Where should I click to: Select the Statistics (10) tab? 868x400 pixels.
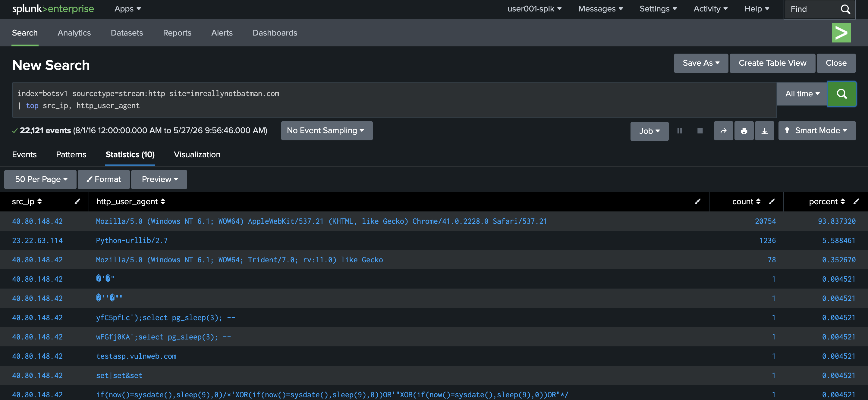[x=130, y=155]
